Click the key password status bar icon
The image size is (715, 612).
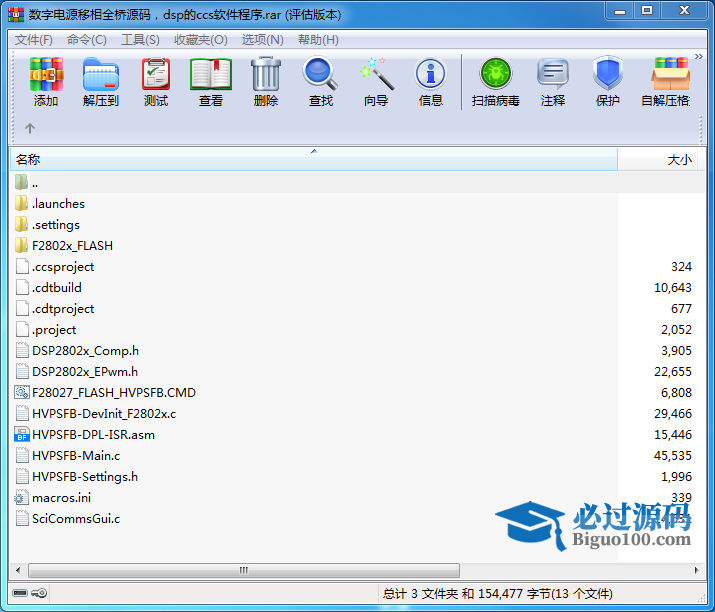coord(39,593)
